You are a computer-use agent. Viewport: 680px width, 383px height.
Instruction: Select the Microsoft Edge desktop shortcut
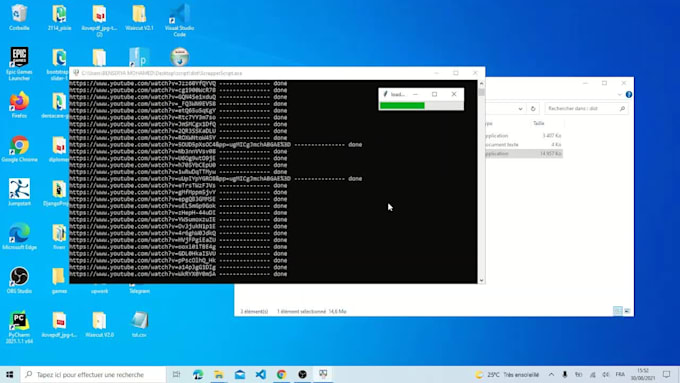point(19,236)
